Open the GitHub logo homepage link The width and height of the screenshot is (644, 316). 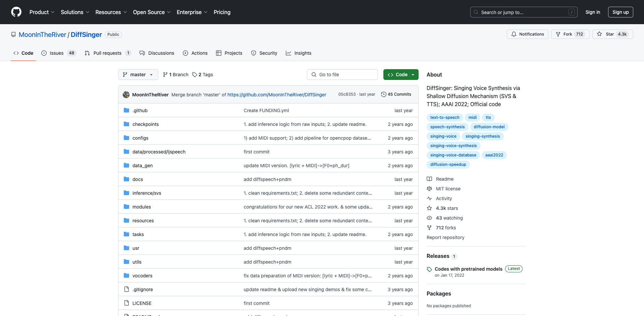(16, 12)
